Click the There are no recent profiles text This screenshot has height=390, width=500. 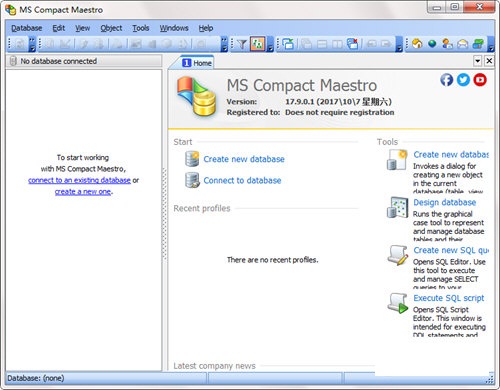(x=273, y=260)
